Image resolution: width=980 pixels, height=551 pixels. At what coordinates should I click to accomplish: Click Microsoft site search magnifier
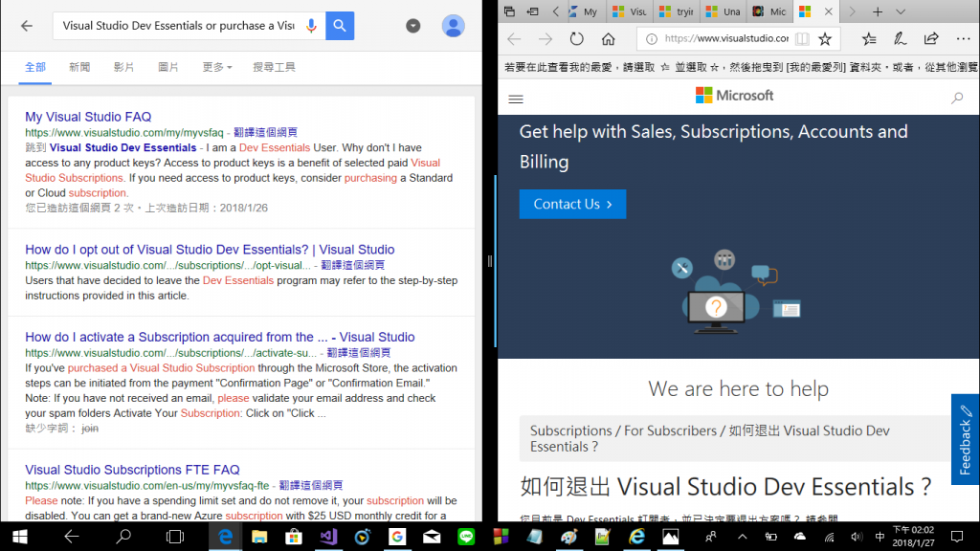pyautogui.click(x=957, y=99)
